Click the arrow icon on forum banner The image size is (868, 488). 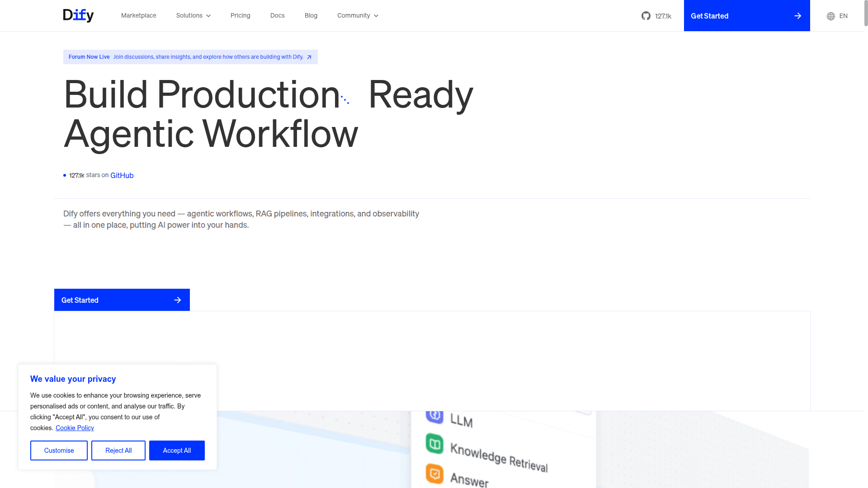point(309,57)
